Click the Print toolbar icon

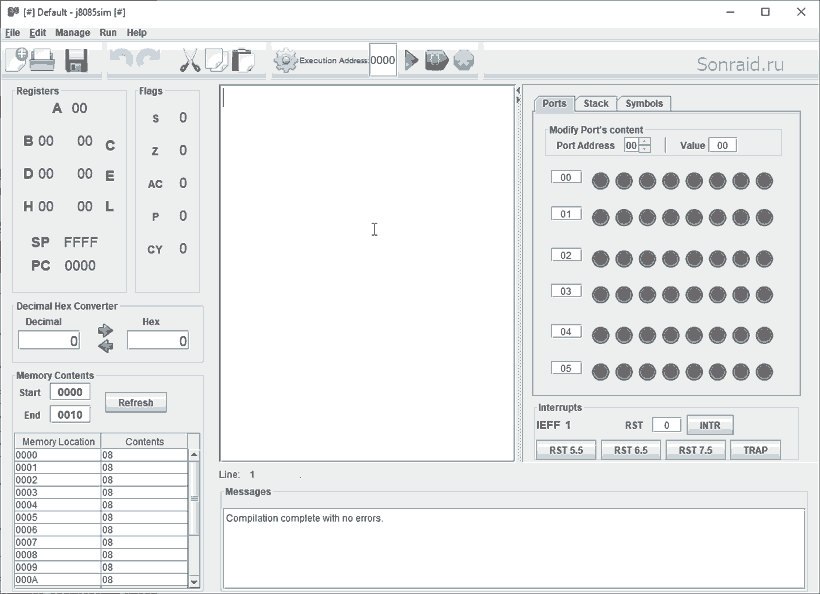tap(42, 60)
